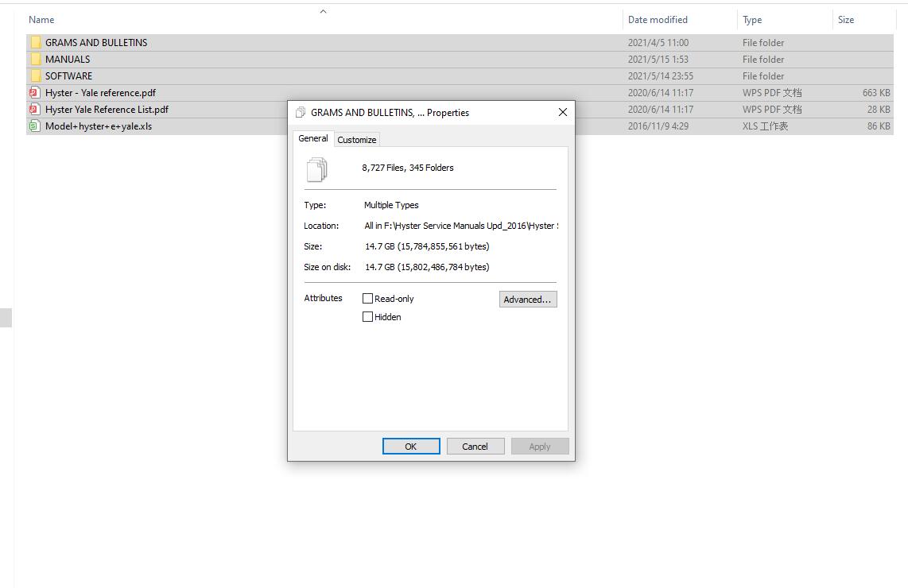This screenshot has height=588, width=908.
Task: Click the Size value 15,784,855,561 bytes
Action: [427, 246]
